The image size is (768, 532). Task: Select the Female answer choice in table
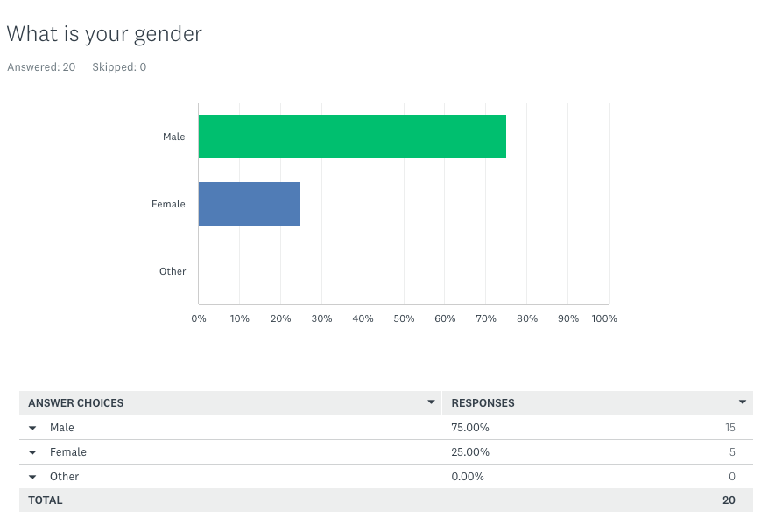(68, 452)
